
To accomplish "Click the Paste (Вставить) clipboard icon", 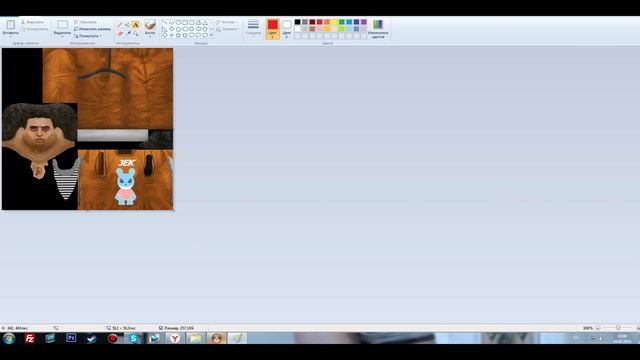I will coord(11,25).
